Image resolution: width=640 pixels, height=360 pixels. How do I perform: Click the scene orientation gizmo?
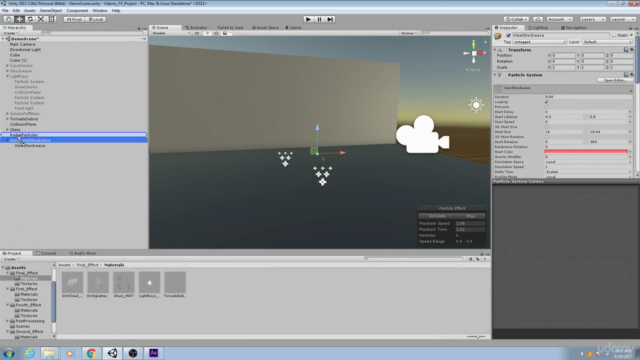474,53
